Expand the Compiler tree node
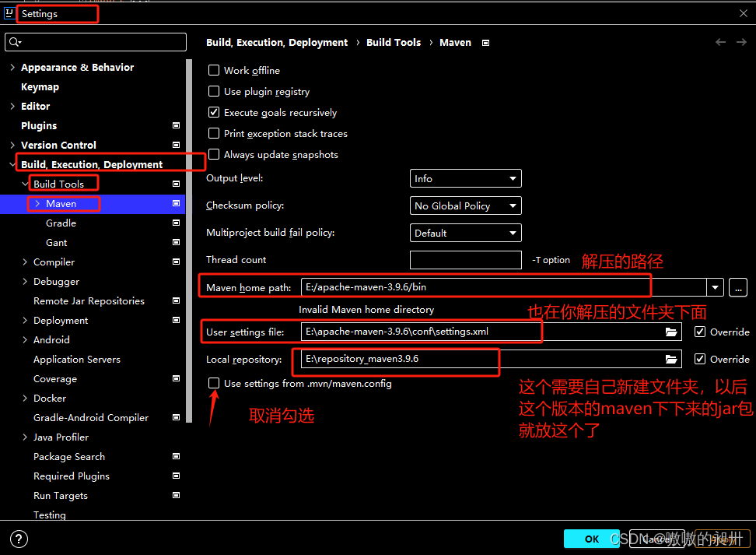 (x=25, y=262)
